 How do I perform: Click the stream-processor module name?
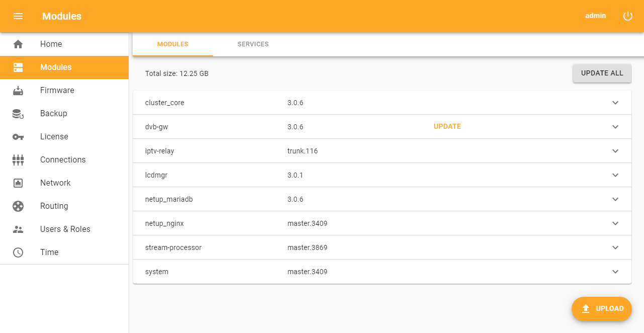tap(173, 247)
